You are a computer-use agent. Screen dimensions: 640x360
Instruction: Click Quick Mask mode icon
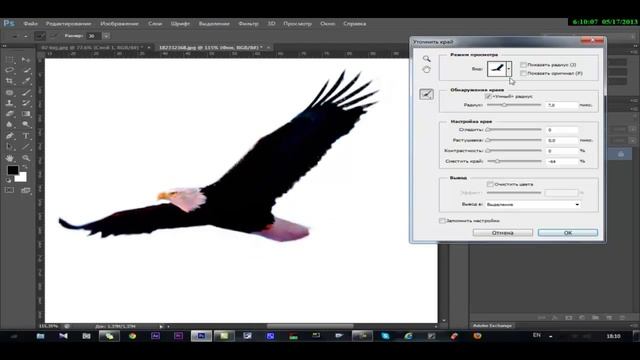coord(10,190)
